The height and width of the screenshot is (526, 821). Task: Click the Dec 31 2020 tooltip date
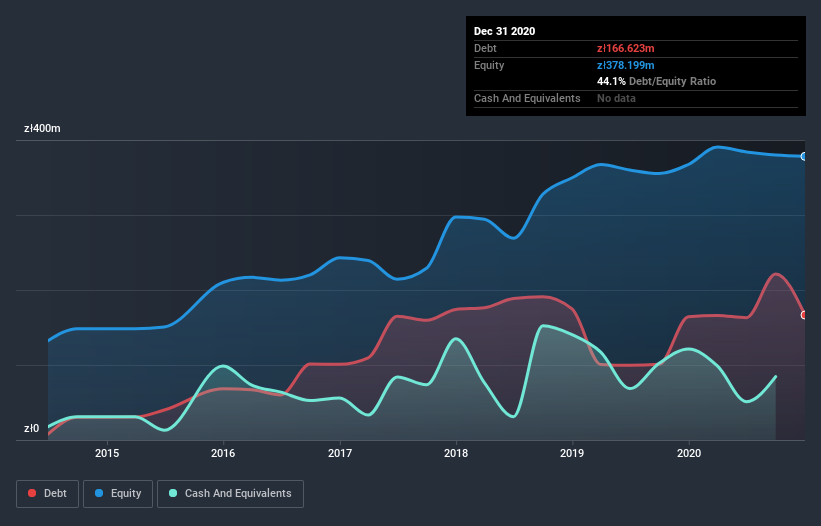click(504, 31)
